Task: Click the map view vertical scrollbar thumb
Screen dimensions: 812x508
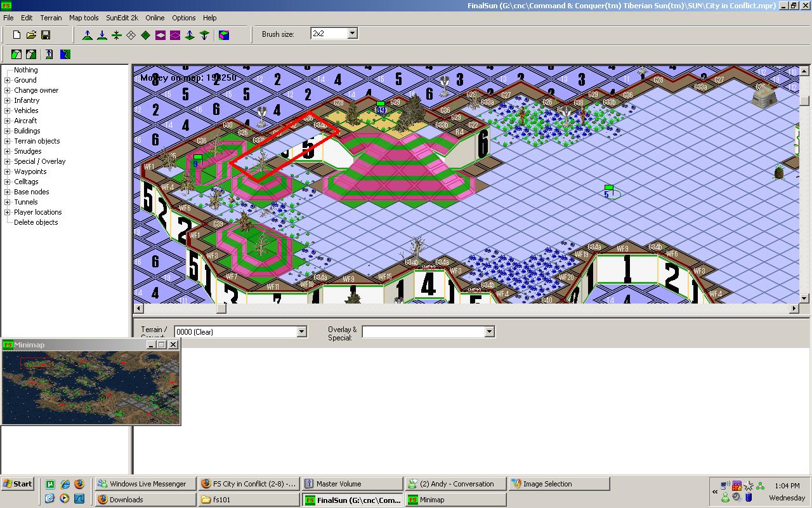Action: point(804,100)
